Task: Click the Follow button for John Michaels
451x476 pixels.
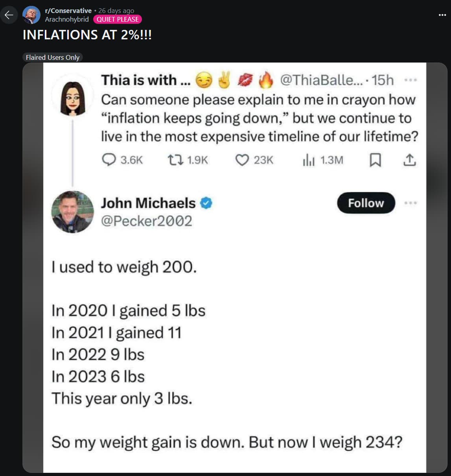Action: [x=366, y=203]
